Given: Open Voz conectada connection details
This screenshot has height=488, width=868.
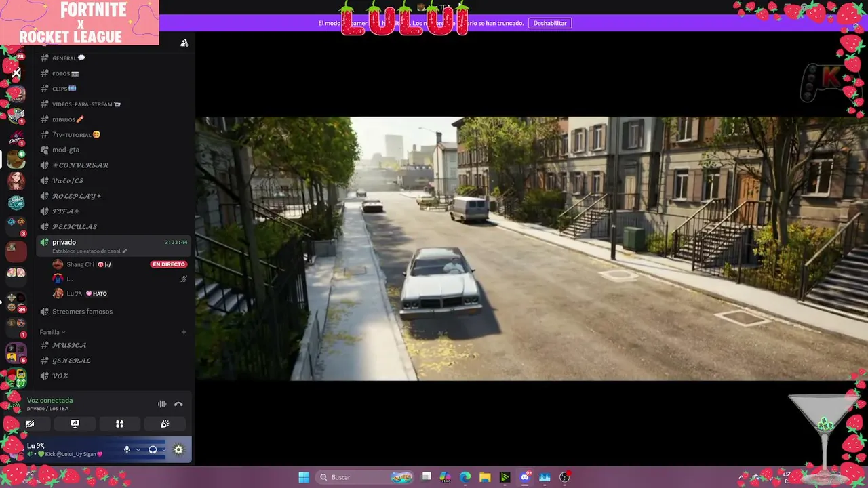Looking at the screenshot, I should pos(50,401).
